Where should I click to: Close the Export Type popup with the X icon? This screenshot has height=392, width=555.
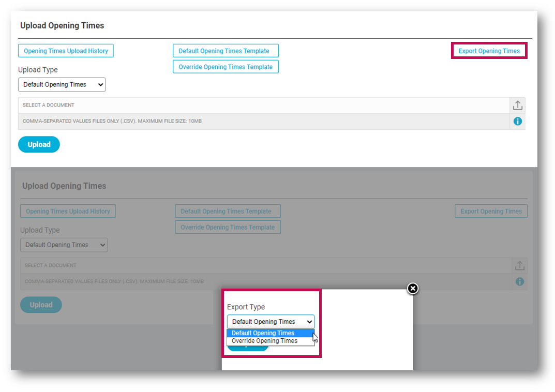pyautogui.click(x=412, y=289)
